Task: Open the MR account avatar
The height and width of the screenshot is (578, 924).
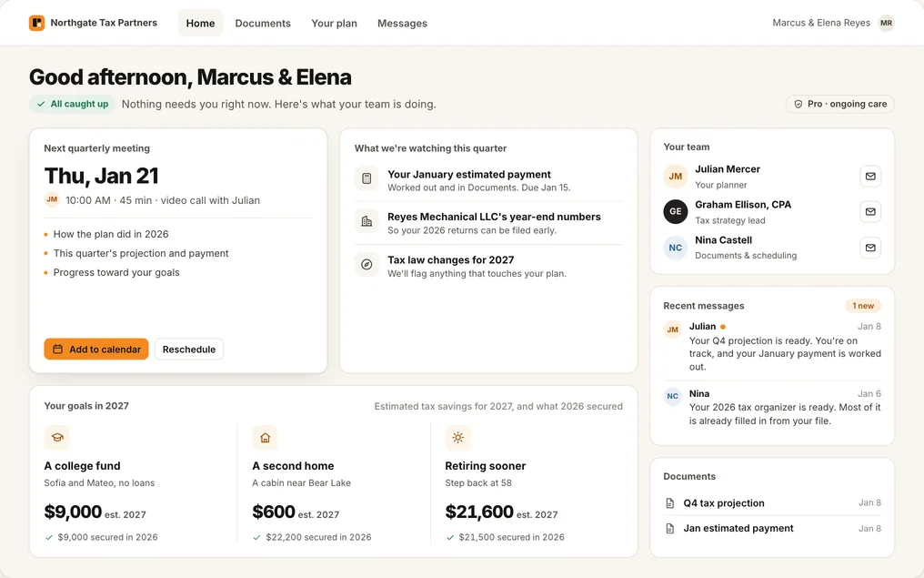Action: tap(886, 23)
